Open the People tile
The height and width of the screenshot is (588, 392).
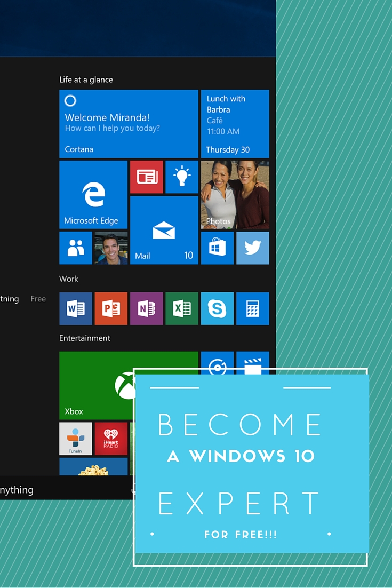[76, 248]
